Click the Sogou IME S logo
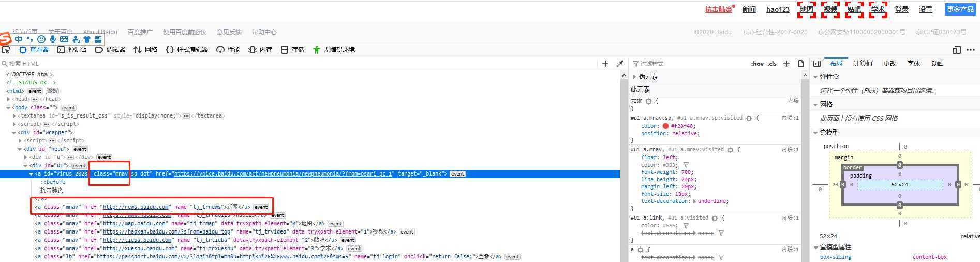 [5, 38]
